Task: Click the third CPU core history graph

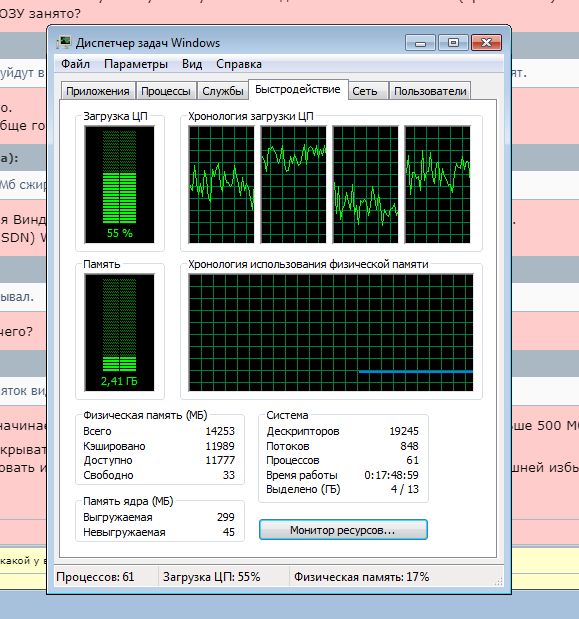Action: 365,184
